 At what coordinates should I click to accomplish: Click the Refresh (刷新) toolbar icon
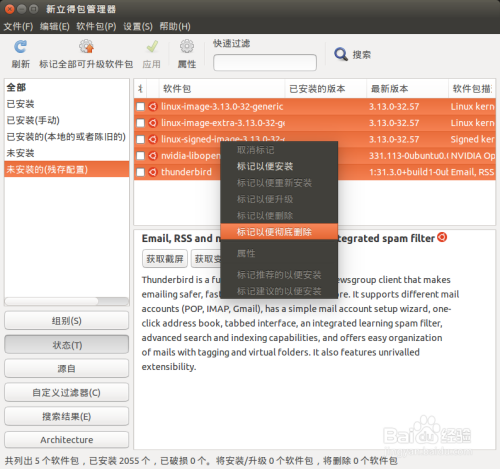point(20,47)
